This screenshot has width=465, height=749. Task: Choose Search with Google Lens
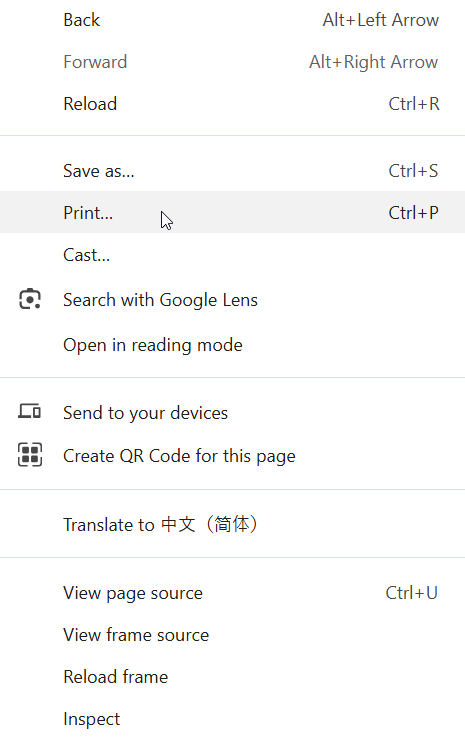pyautogui.click(x=232, y=300)
